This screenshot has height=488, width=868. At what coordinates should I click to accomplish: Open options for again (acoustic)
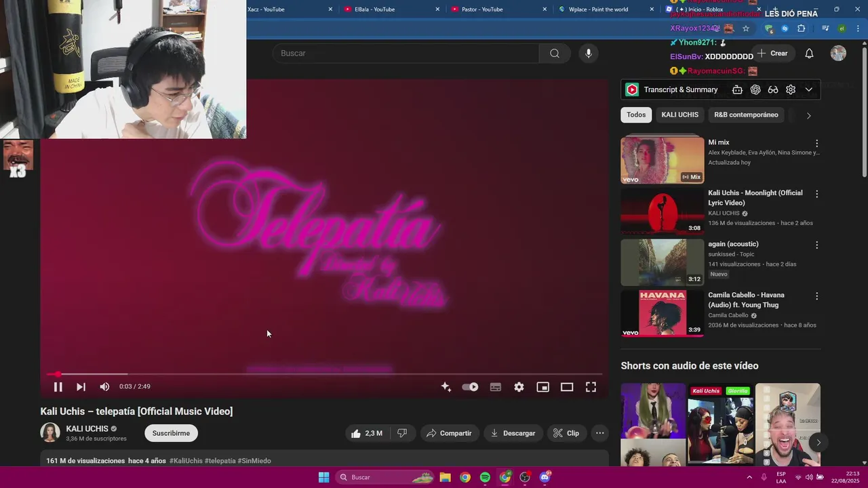(x=816, y=245)
